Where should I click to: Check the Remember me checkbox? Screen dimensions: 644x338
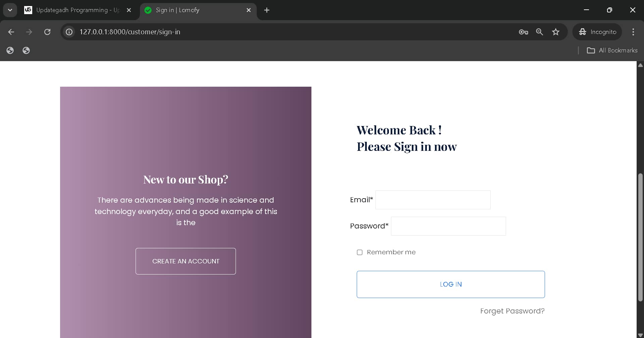(x=360, y=252)
